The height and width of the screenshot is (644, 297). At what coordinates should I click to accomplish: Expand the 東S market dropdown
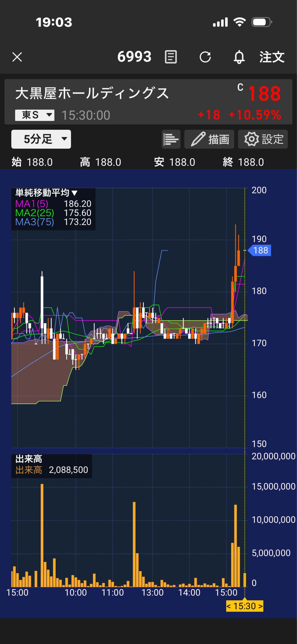click(34, 115)
